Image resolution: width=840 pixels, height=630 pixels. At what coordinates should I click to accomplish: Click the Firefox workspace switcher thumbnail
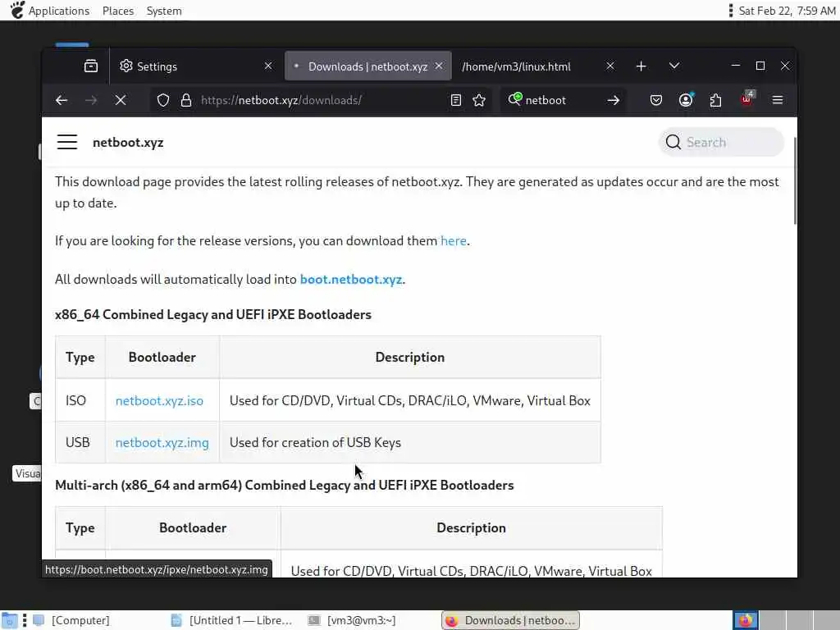746,620
